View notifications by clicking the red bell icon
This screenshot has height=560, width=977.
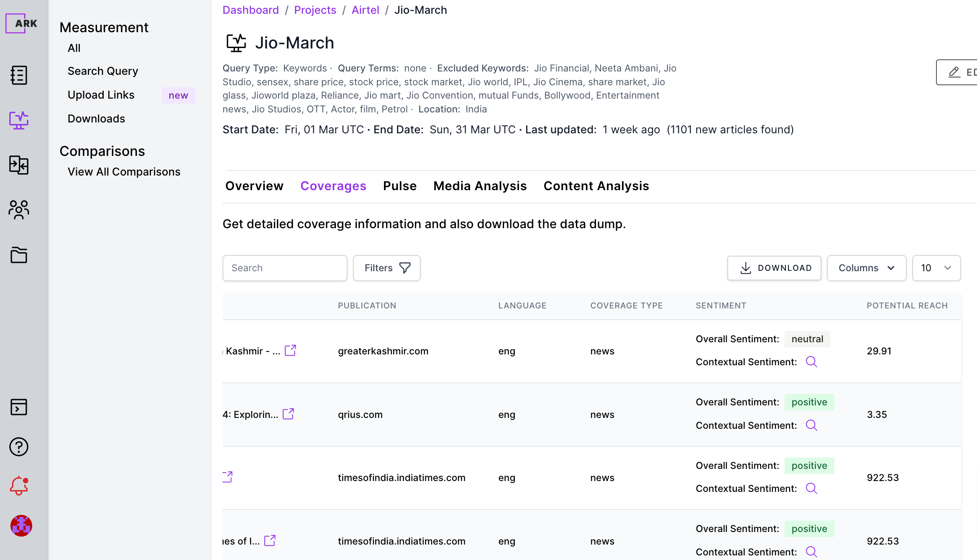point(18,485)
